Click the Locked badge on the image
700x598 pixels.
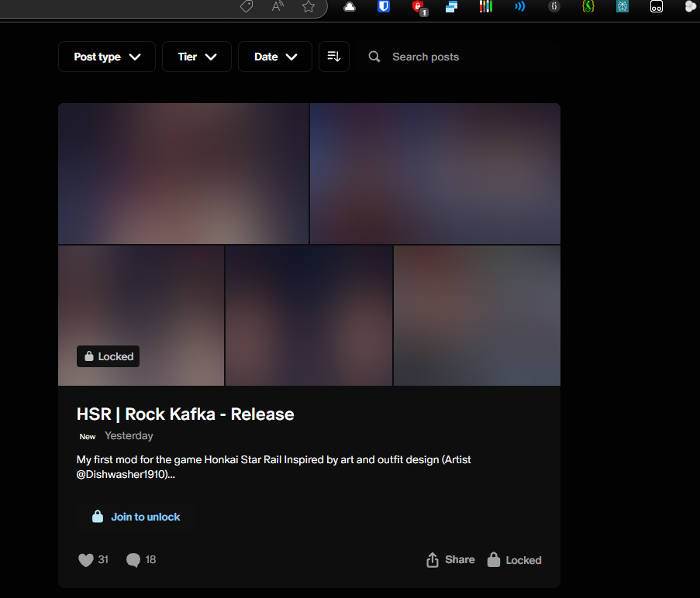tap(109, 356)
